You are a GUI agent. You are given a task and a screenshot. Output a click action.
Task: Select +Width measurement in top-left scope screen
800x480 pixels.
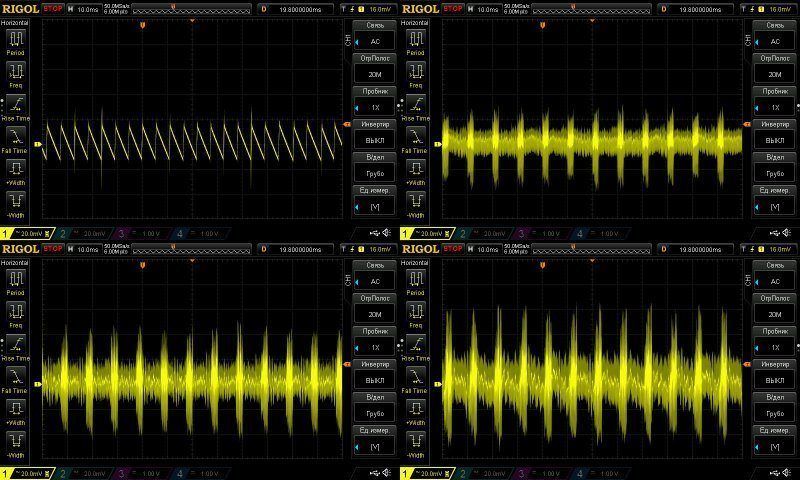point(16,168)
